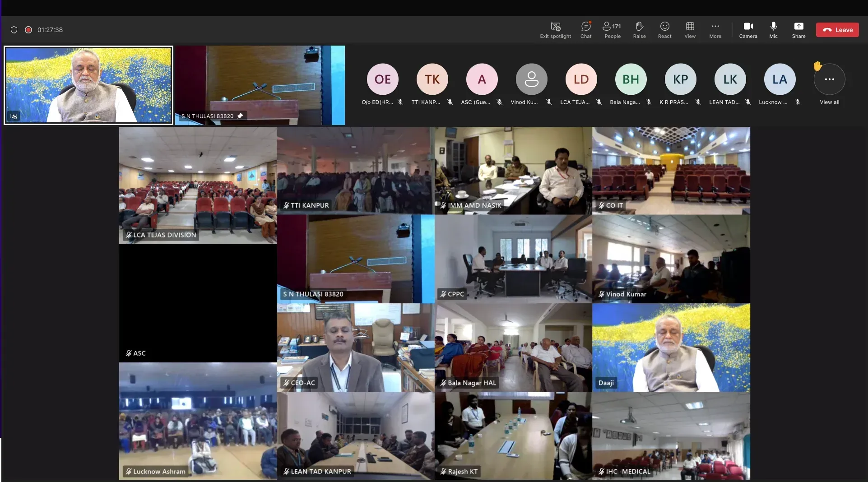Viewport: 868px width, 482px height.
Task: Toggle the Mic mute
Action: pos(773,30)
